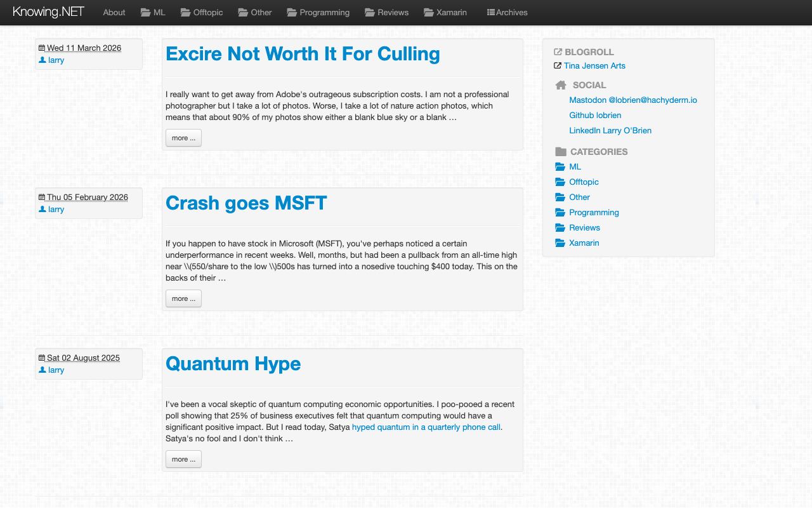Click folder icon beside Other in navbar
The height and width of the screenshot is (508, 812).
(x=243, y=12)
